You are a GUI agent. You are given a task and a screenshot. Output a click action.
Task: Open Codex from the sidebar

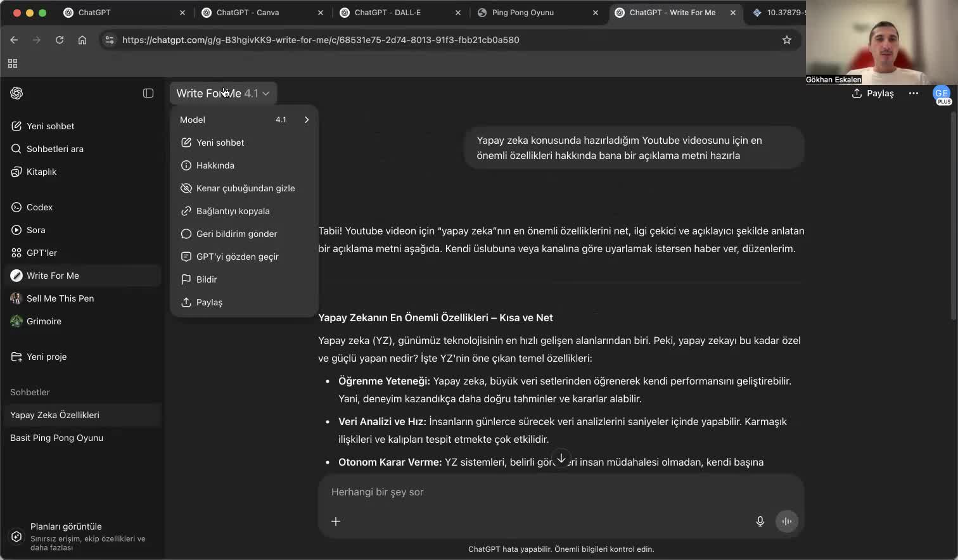[x=82, y=207]
